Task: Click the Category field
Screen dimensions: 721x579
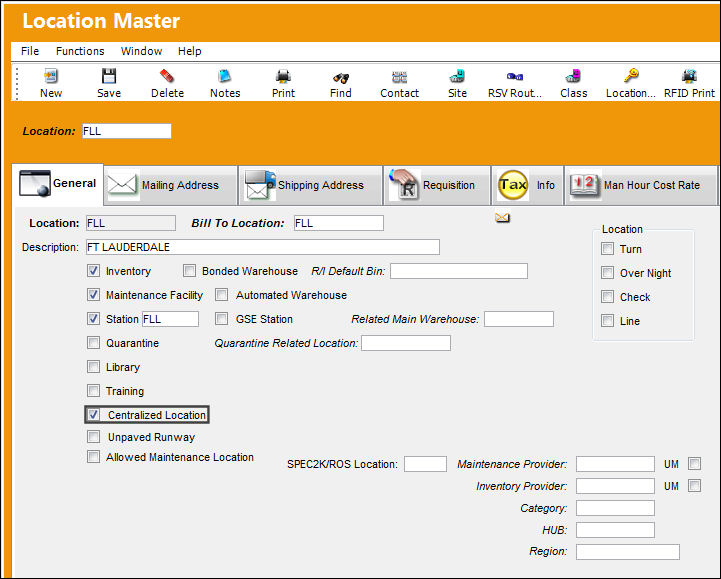Action: (x=615, y=508)
